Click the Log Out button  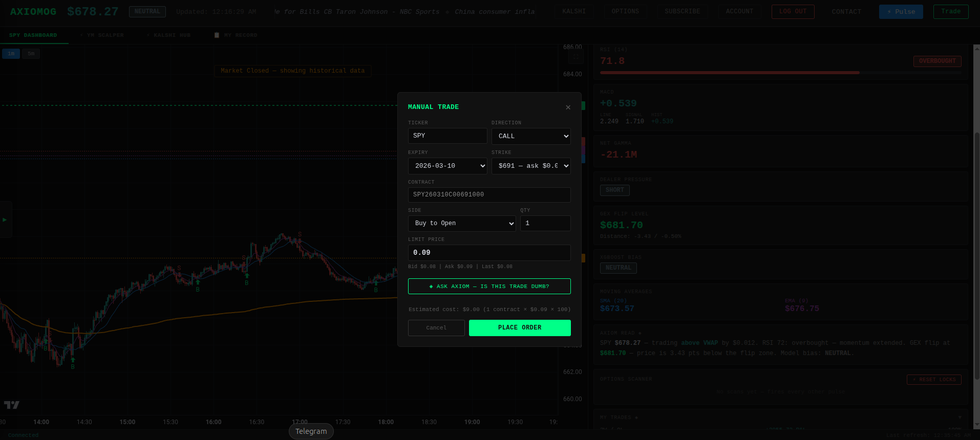point(793,11)
